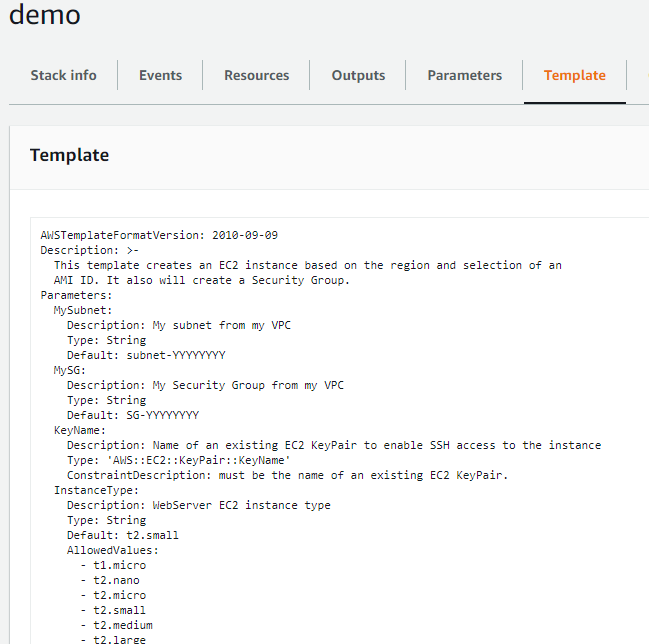This screenshot has width=649, height=644.
Task: Click the 'ConstraintDescription:' line
Action: [x=288, y=475]
